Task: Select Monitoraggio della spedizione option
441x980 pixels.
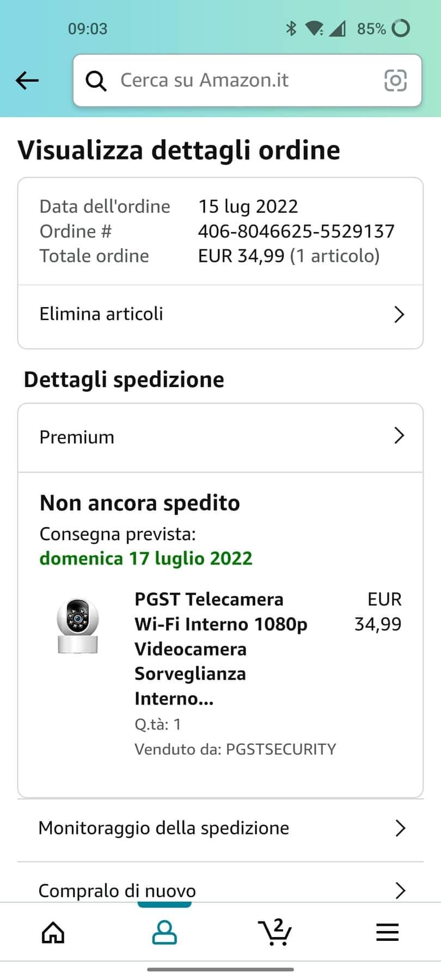Action: (164, 828)
